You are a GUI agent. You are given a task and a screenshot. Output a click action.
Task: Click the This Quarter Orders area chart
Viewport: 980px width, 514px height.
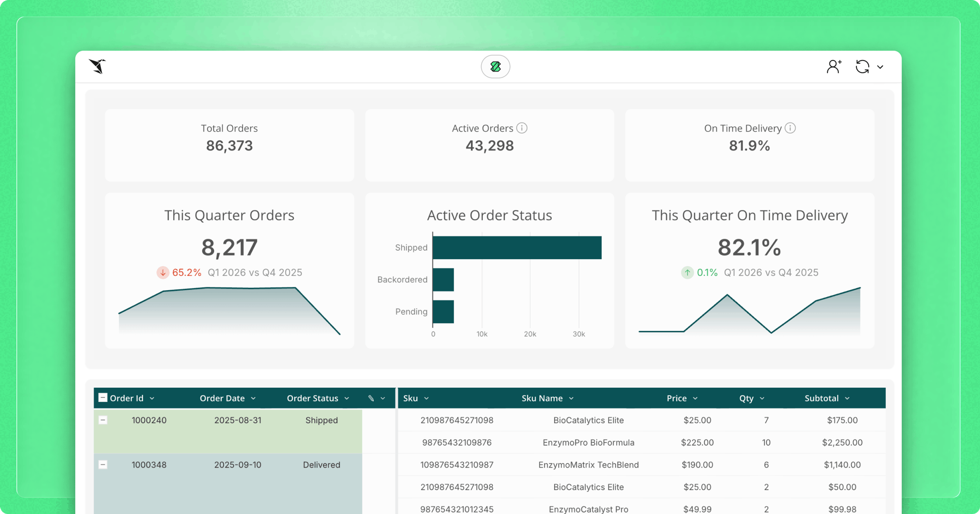(229, 311)
